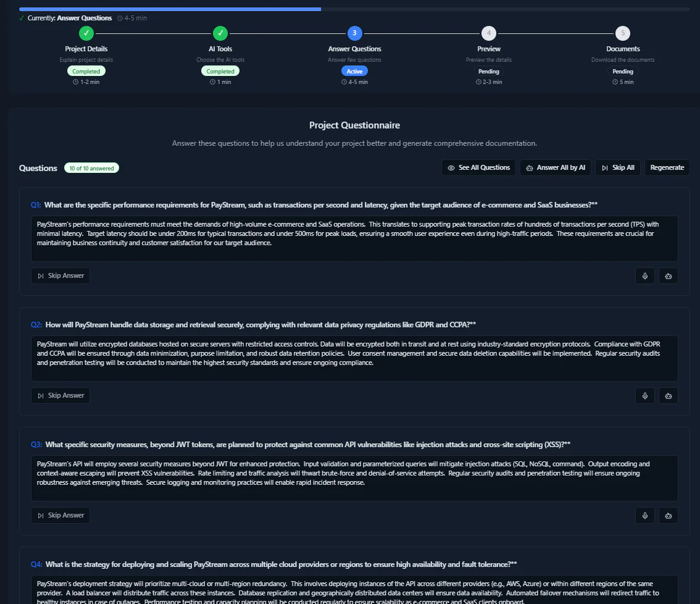The image size is (700, 604).
Task: Click the eye icon in See All Questions
Action: click(x=450, y=167)
